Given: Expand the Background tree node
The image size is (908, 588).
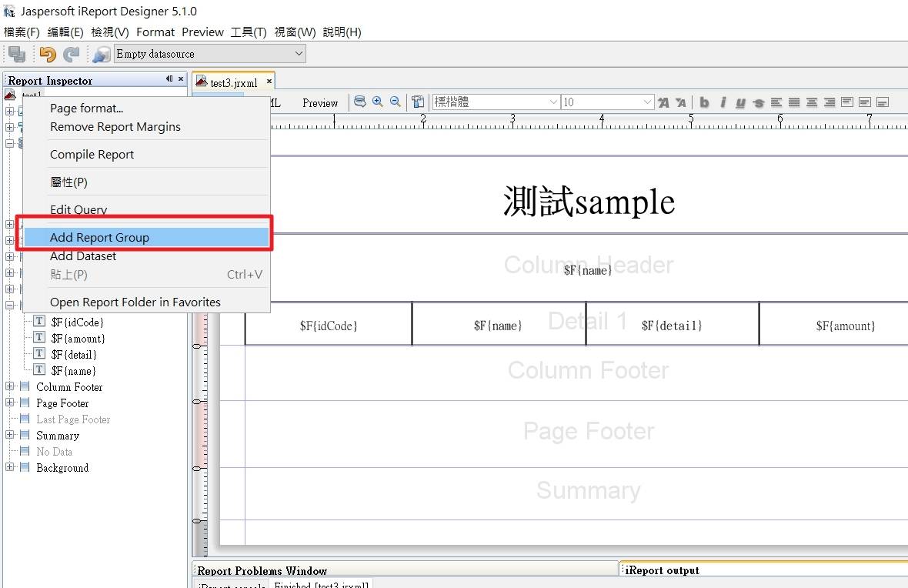Looking at the screenshot, I should 10,467.
